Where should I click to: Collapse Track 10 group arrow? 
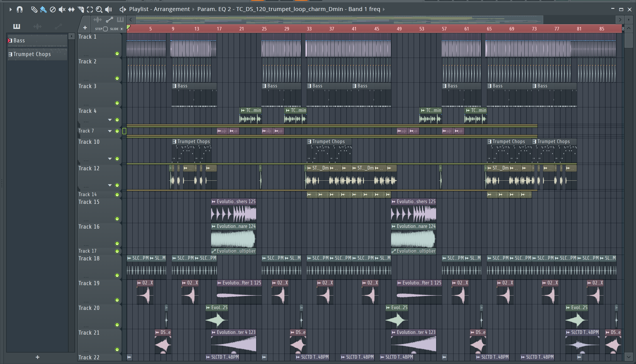(110, 159)
